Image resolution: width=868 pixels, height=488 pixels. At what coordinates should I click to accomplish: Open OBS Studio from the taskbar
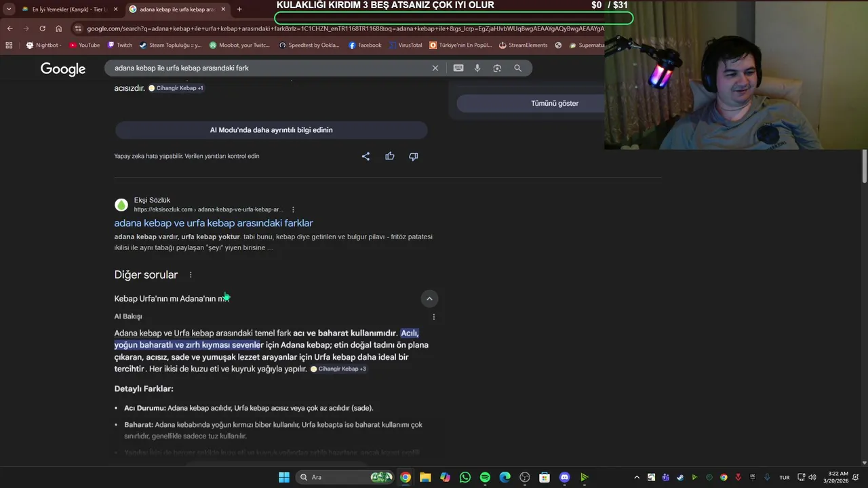click(x=525, y=477)
